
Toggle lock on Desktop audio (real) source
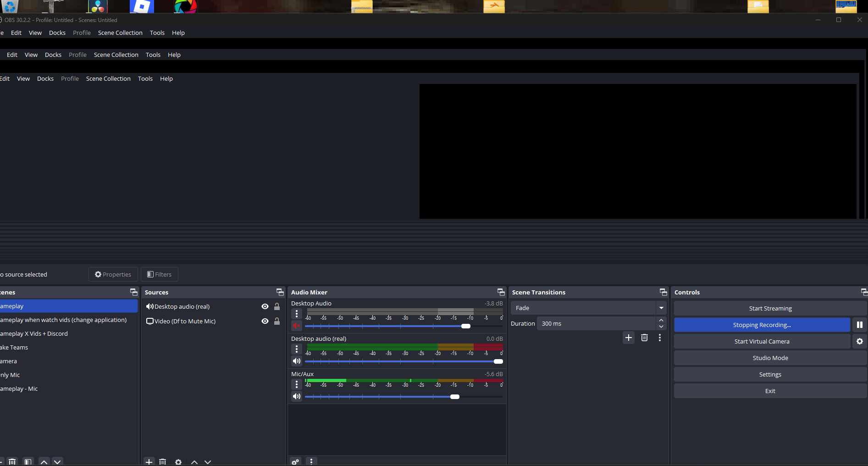coord(277,306)
